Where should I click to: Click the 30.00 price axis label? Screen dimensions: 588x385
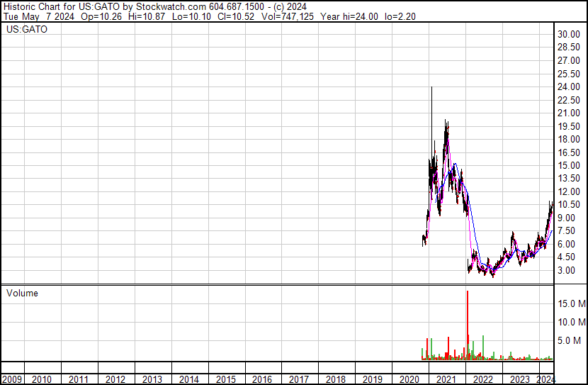point(568,34)
